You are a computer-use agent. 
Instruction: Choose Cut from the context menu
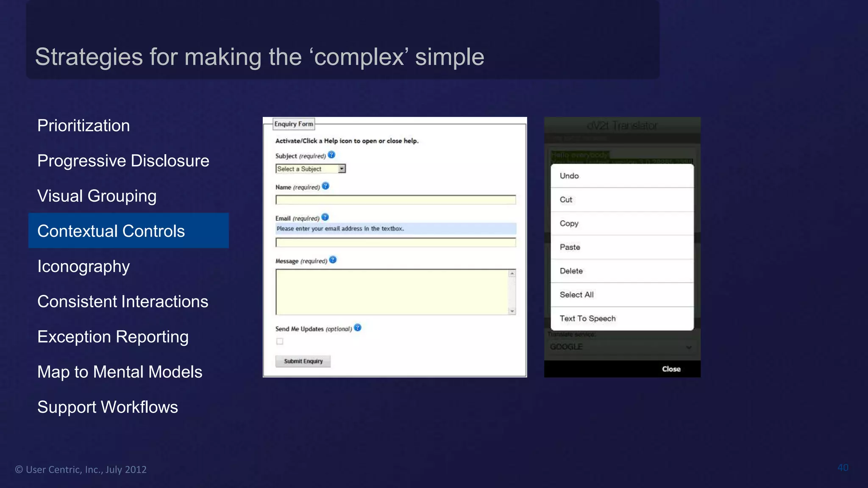(x=622, y=200)
